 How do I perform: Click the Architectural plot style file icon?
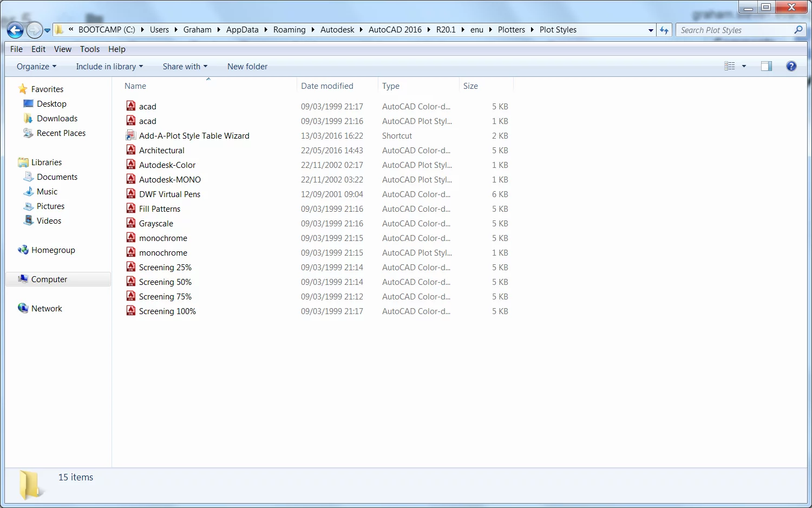pyautogui.click(x=130, y=150)
